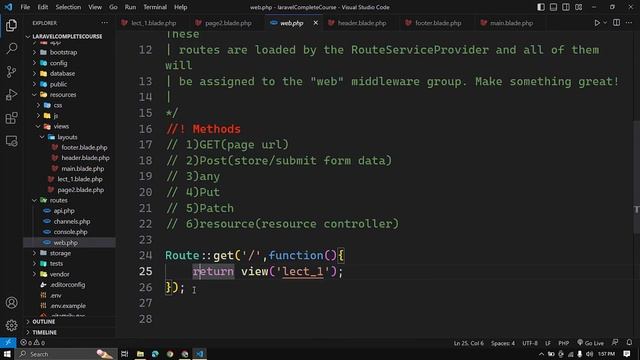Open the Terminal menu
The width and height of the screenshot is (640, 360).
[x=155, y=7]
